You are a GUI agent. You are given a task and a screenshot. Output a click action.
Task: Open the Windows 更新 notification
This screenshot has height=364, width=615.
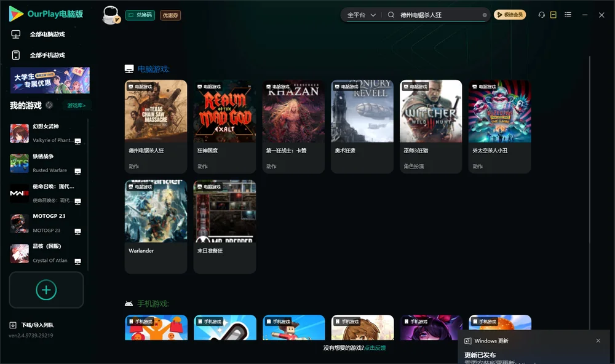[x=533, y=347]
